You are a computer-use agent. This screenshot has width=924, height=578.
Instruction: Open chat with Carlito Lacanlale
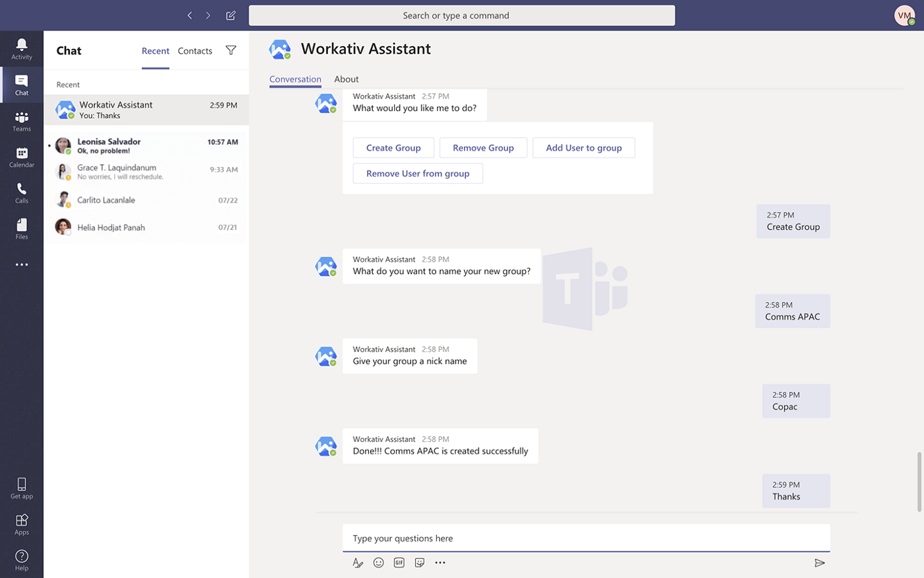tap(147, 199)
